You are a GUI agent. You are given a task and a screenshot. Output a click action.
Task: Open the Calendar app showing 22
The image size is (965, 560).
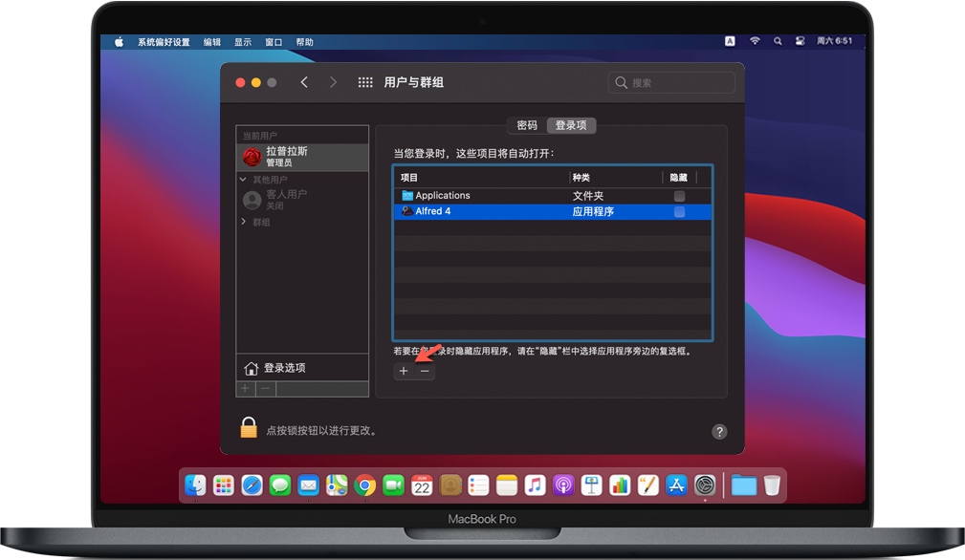[421, 485]
